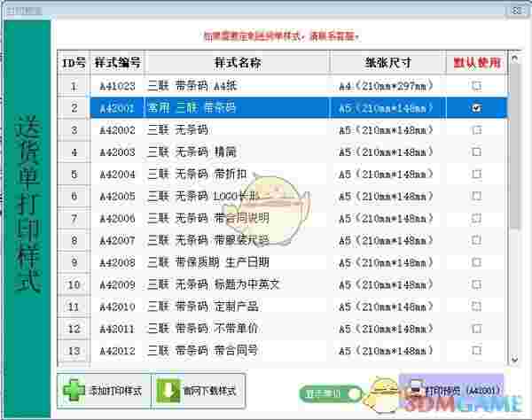Viewport: 532px width, 420px height.
Task: Click 官网下载样式 button
Action: click(x=198, y=391)
